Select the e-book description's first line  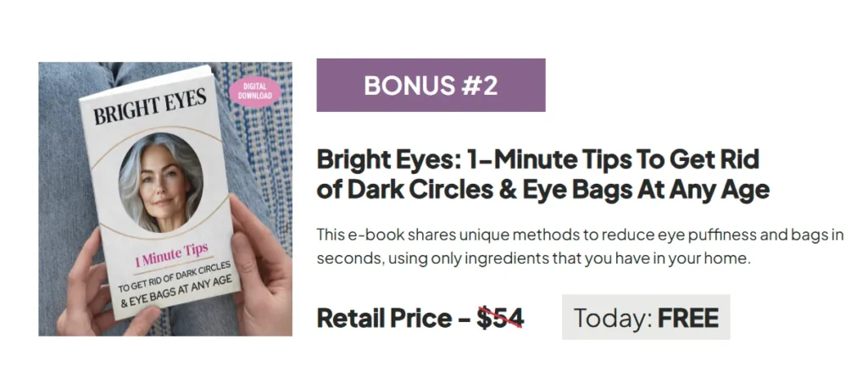tap(580, 235)
